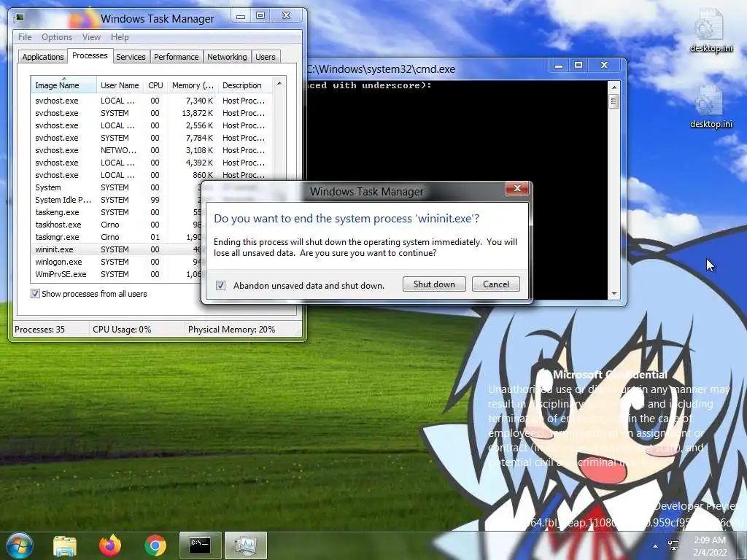Sort by Description column header
The width and height of the screenshot is (747, 560).
(x=245, y=85)
